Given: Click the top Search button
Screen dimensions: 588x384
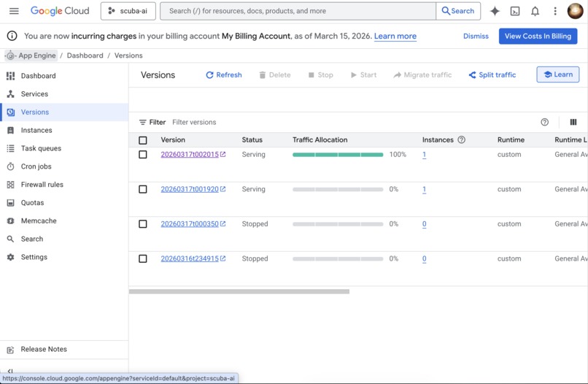Looking at the screenshot, I should tap(458, 11).
